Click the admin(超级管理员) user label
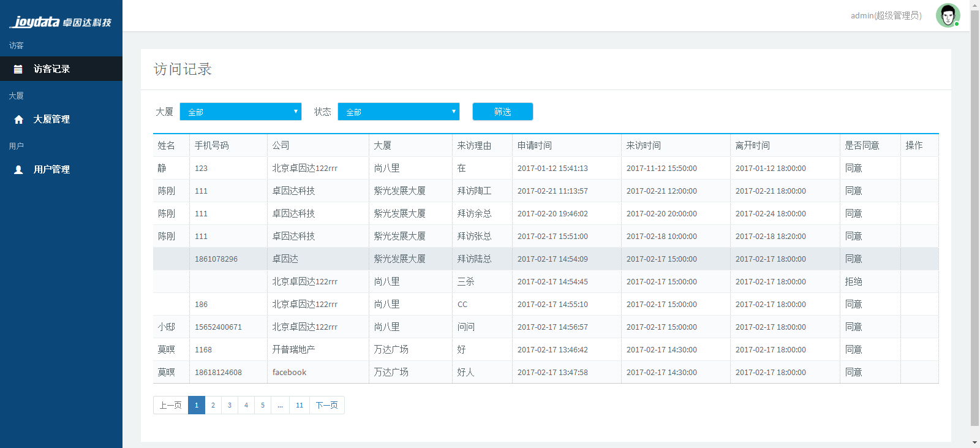Screen dimensions: 980x448 [x=886, y=15]
